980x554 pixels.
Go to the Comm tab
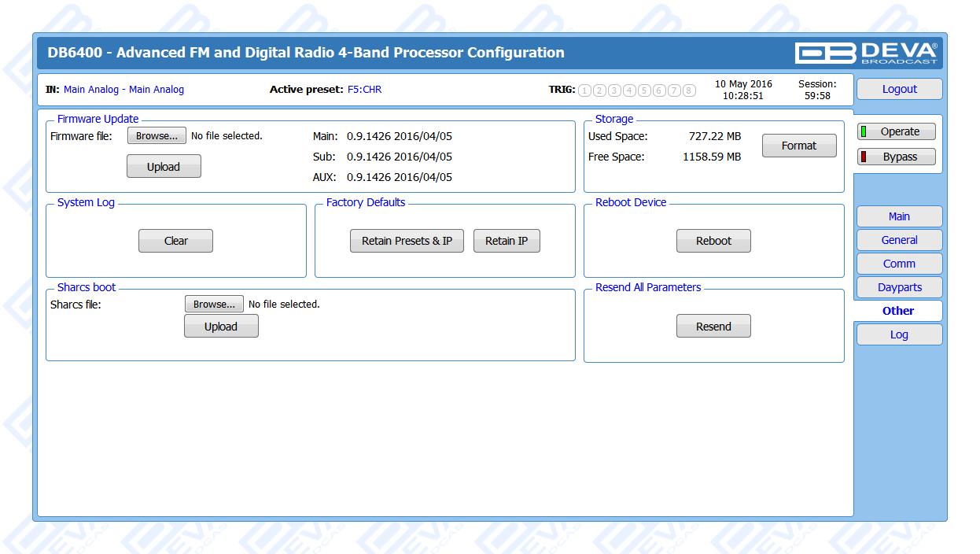[x=899, y=264]
